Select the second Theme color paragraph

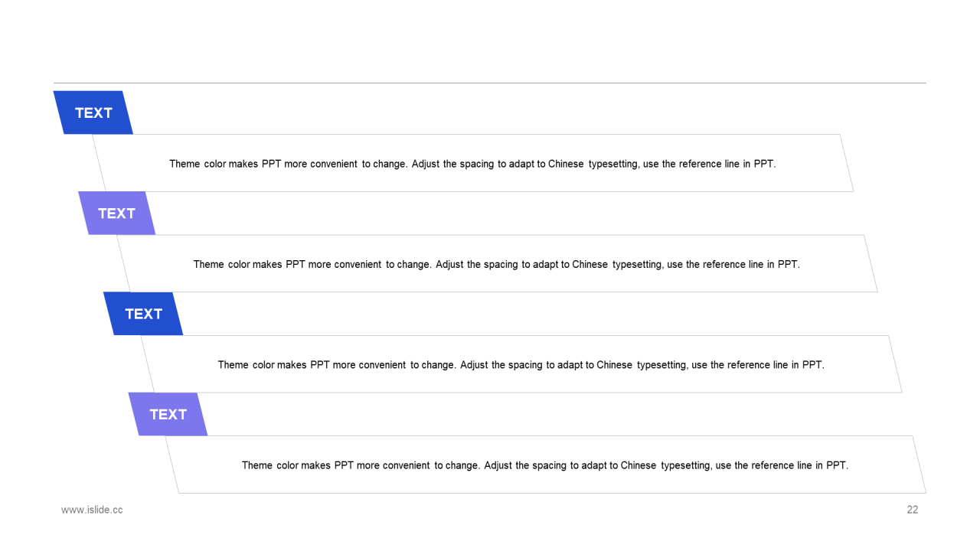tap(496, 264)
